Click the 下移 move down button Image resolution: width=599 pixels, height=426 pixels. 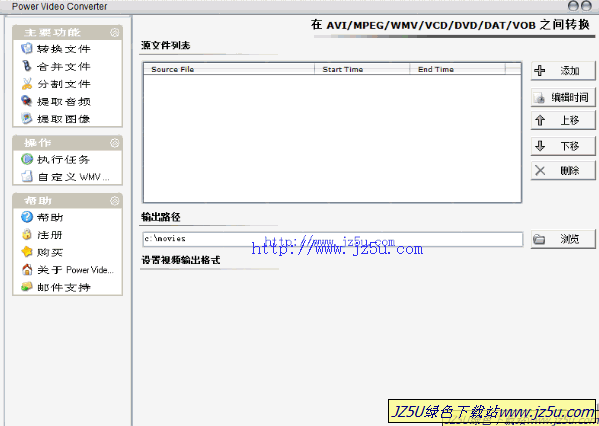coord(563,146)
